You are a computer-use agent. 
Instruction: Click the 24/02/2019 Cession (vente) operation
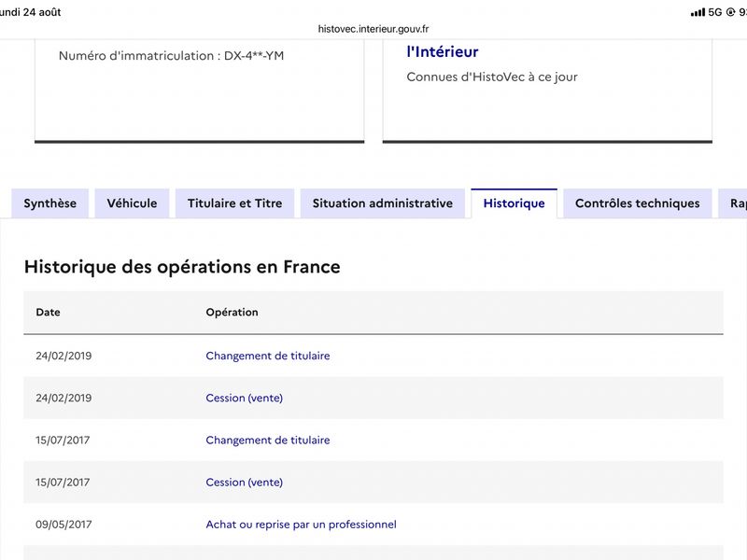[x=245, y=399]
